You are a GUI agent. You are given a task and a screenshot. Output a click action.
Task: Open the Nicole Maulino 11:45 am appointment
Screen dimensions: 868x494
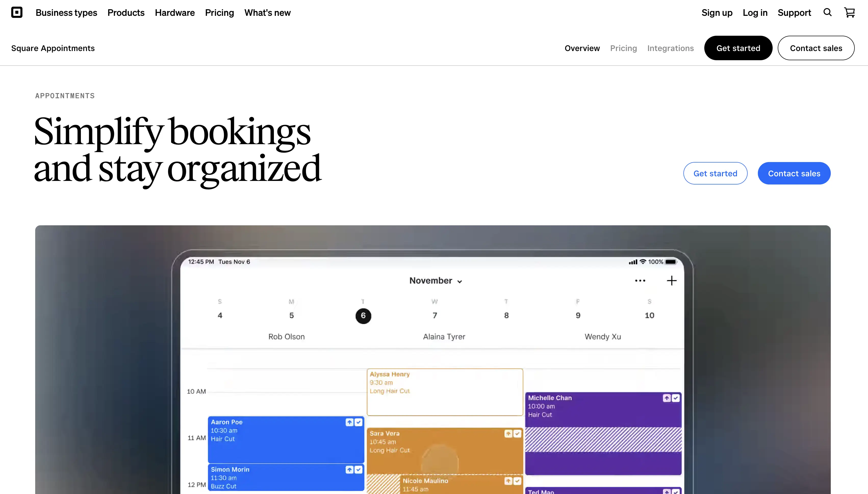point(461,485)
